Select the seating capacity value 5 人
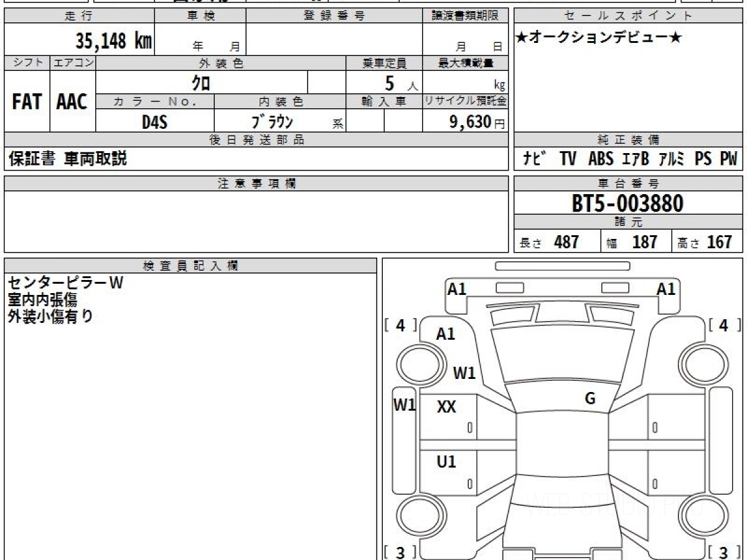 [x=401, y=83]
